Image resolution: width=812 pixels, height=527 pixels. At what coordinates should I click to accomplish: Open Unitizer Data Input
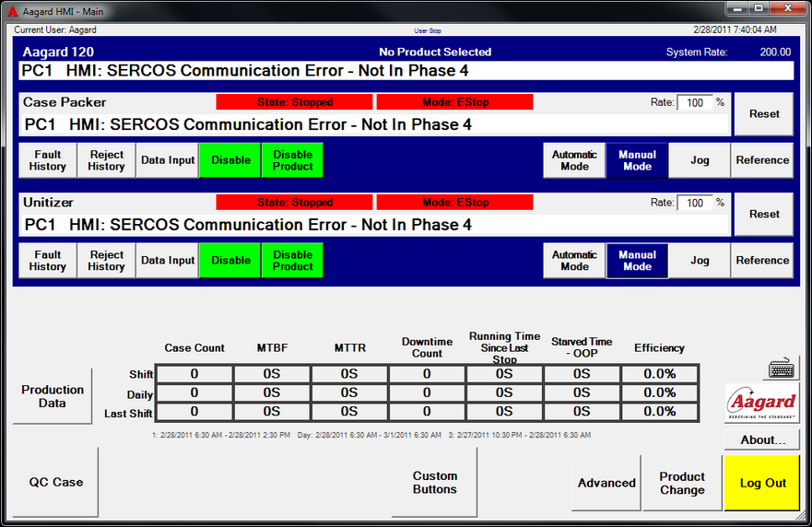click(167, 261)
